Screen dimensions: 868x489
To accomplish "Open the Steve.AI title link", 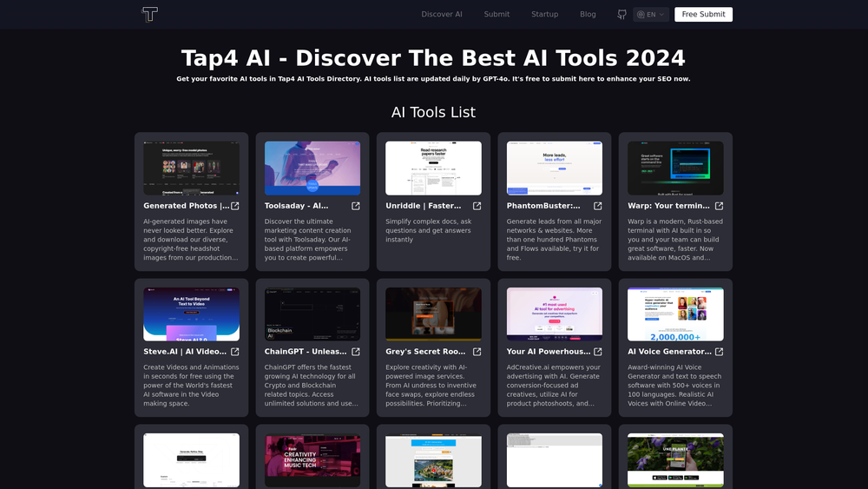I will click(185, 352).
